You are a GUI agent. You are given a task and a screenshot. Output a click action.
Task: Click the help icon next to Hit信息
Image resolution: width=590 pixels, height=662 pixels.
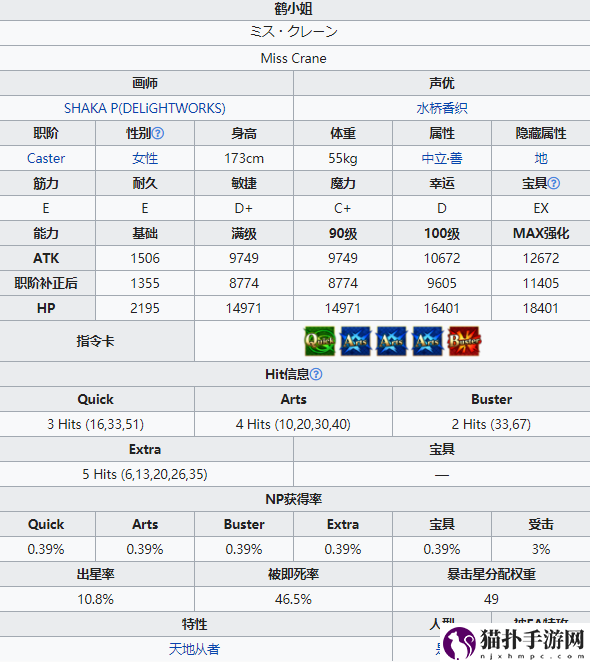coord(316,374)
